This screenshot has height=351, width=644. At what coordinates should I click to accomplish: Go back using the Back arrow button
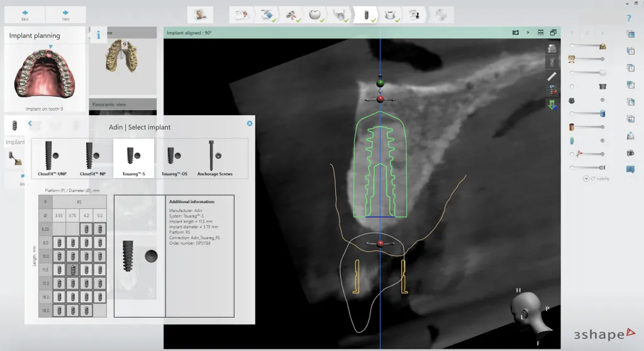(25, 15)
